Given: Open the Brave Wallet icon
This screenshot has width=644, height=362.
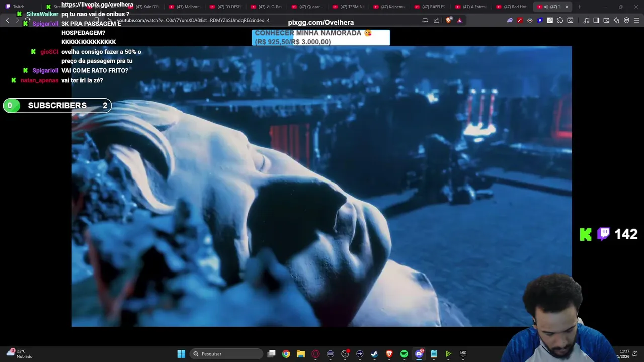Looking at the screenshot, I should 606,20.
